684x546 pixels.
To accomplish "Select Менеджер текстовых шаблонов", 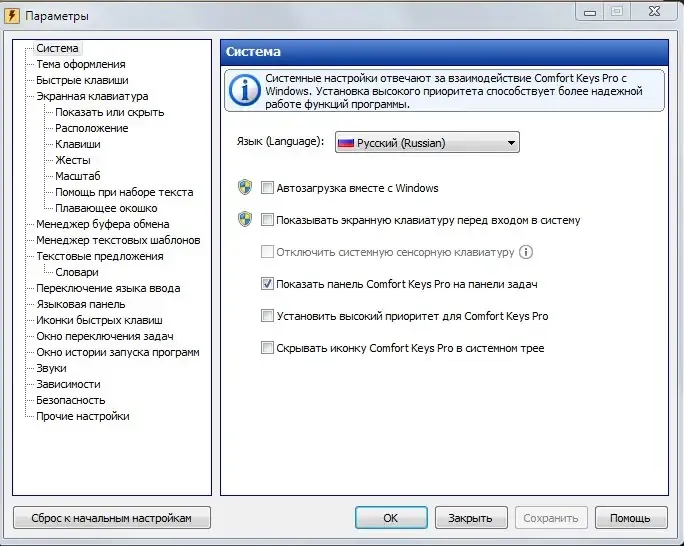I will [118, 240].
